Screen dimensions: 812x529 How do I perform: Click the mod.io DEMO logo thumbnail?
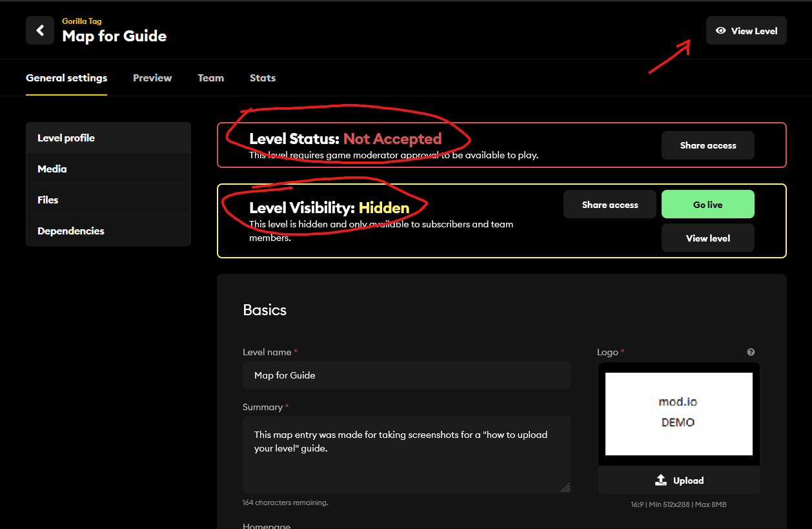pyautogui.click(x=678, y=414)
